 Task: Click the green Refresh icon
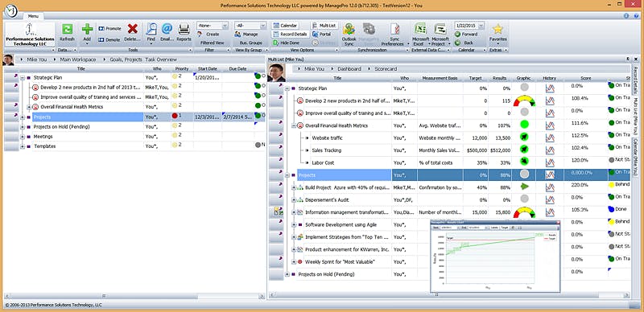tap(67, 30)
